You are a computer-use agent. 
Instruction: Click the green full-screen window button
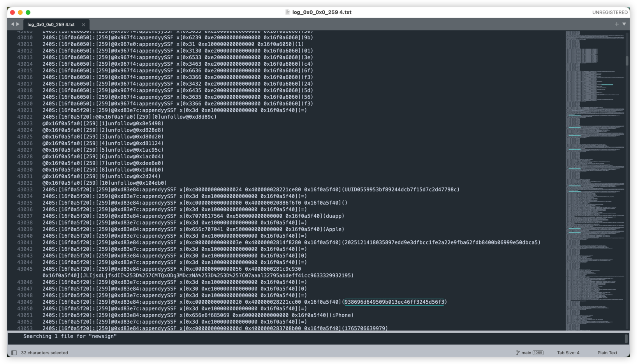(x=28, y=12)
